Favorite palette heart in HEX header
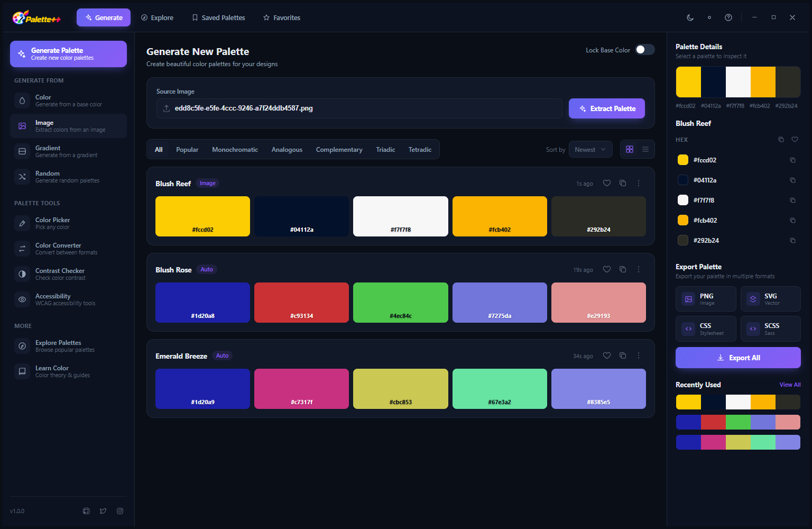This screenshot has width=812, height=529. (795, 140)
